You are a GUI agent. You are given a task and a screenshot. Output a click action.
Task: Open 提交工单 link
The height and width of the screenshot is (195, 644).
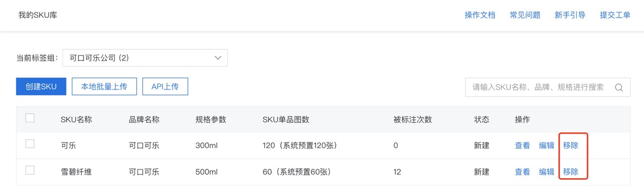615,15
